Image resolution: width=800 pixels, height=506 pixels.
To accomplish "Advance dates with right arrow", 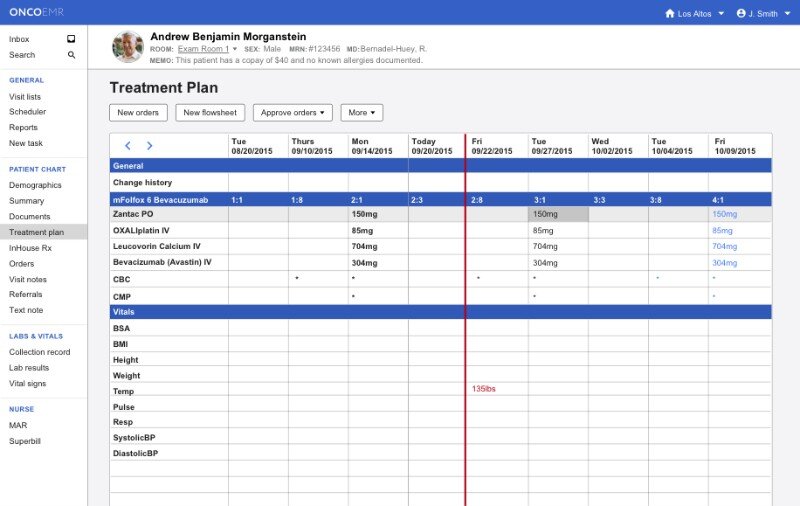I will click(150, 146).
